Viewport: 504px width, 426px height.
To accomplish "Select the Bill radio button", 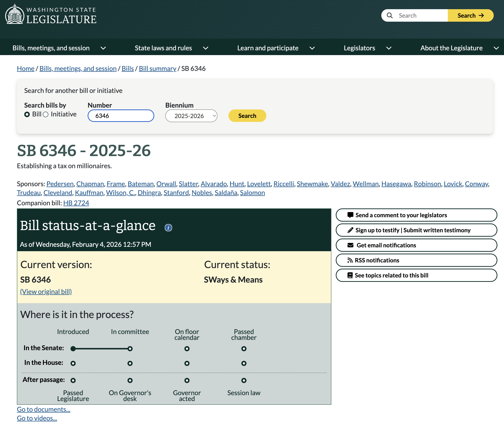I will [27, 114].
